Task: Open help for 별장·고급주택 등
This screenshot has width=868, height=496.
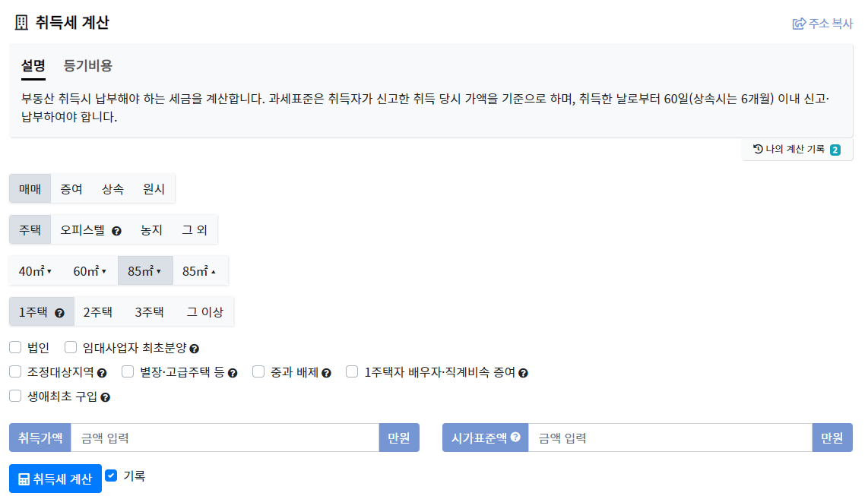Action: click(231, 371)
